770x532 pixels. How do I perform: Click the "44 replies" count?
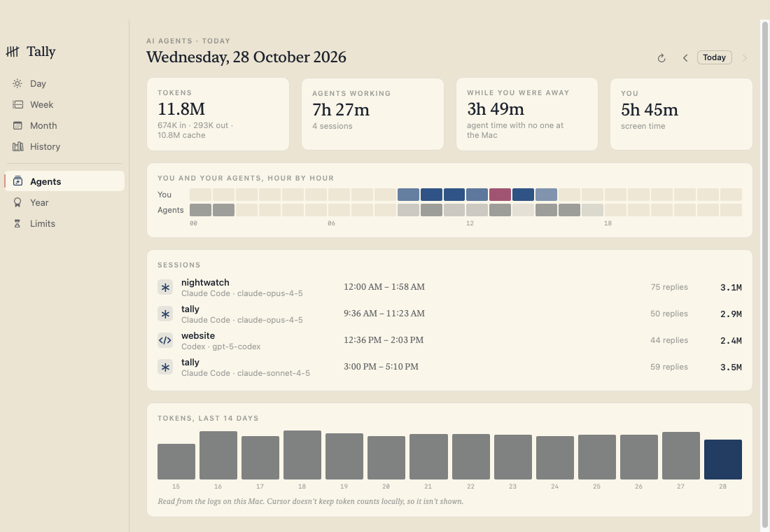[669, 340]
